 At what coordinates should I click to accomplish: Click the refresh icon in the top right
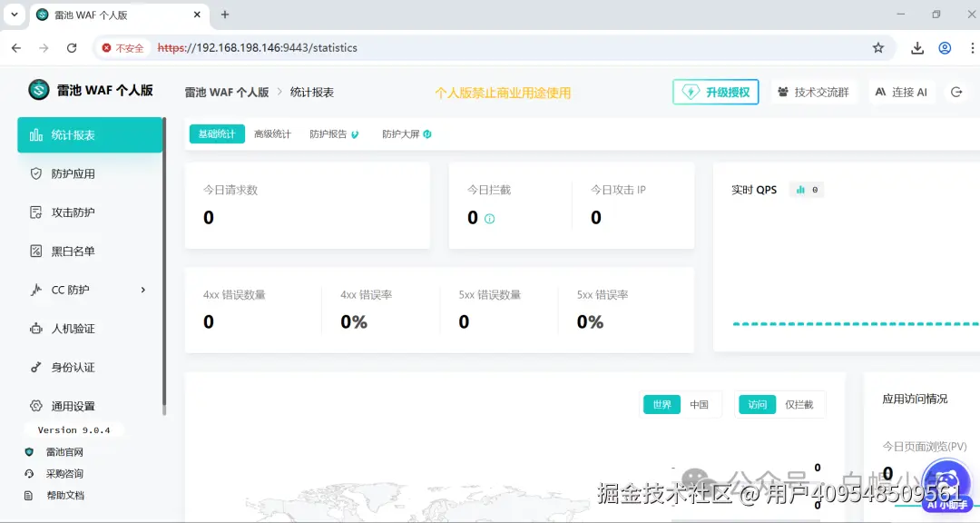tap(959, 92)
